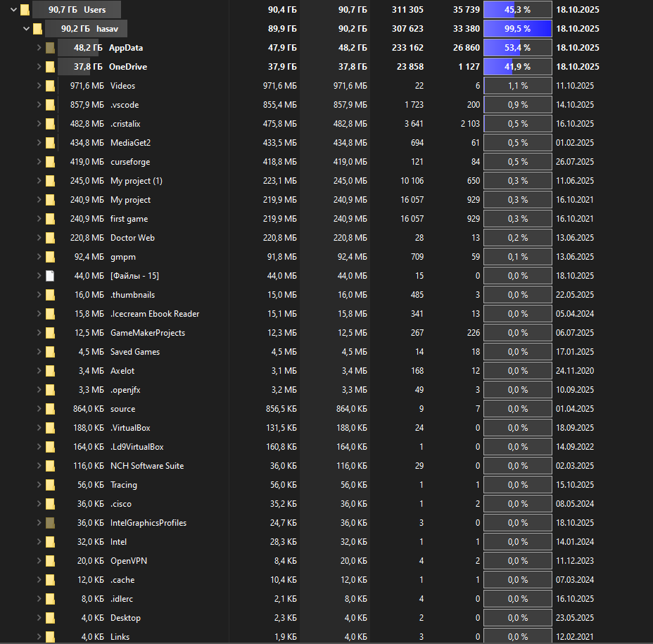Click the 1,1 % cell for Videos

click(x=518, y=86)
